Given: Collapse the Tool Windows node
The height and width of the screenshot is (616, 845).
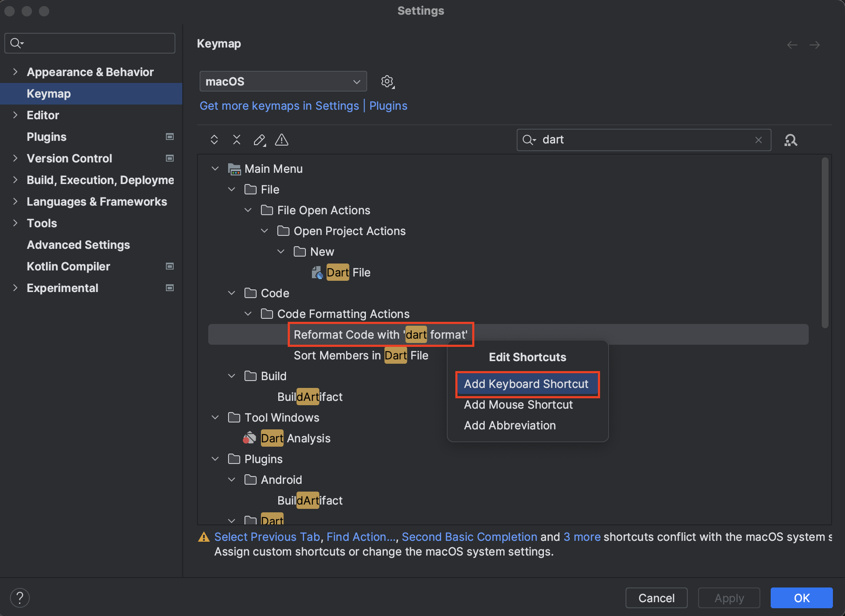Looking at the screenshot, I should click(x=215, y=417).
